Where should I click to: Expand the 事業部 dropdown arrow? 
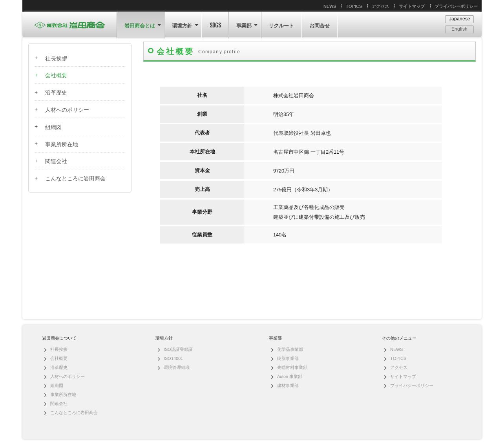(256, 25)
